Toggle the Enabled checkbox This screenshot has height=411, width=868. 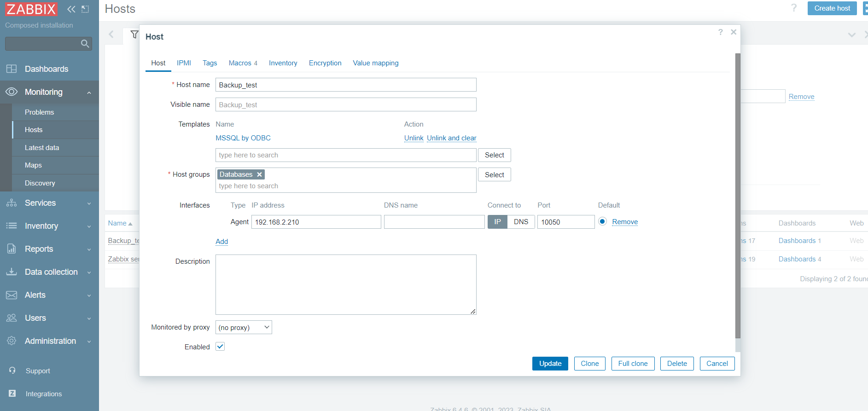(220, 347)
